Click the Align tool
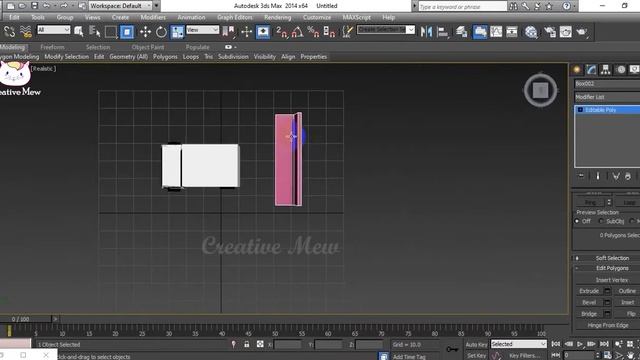Image resolution: width=640 pixels, height=360 pixels. pos(442,31)
